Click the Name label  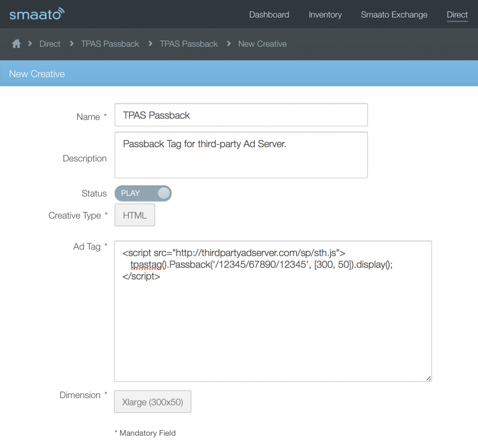click(88, 117)
